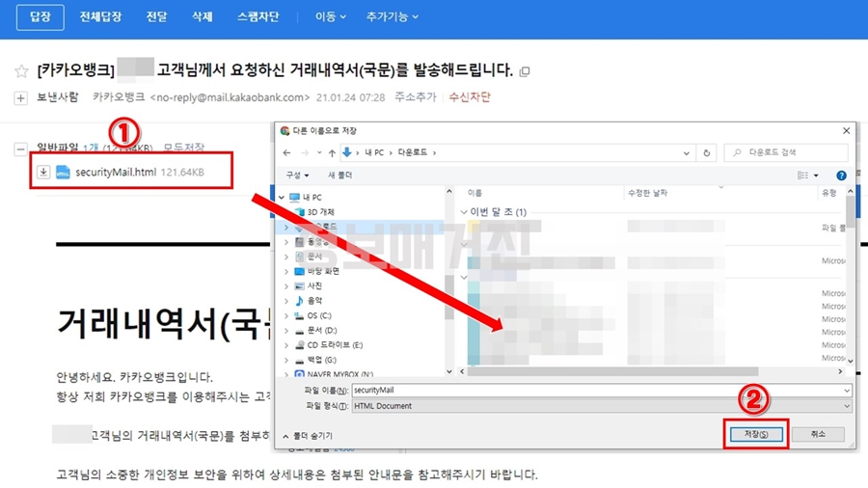Click 다운로드 in address path
The image size is (868, 488).
click(x=413, y=152)
